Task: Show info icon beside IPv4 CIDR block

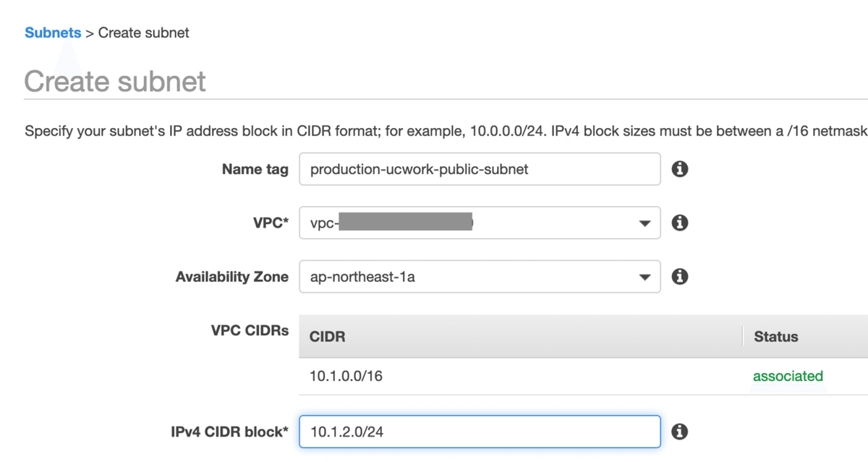Action: pos(679,432)
